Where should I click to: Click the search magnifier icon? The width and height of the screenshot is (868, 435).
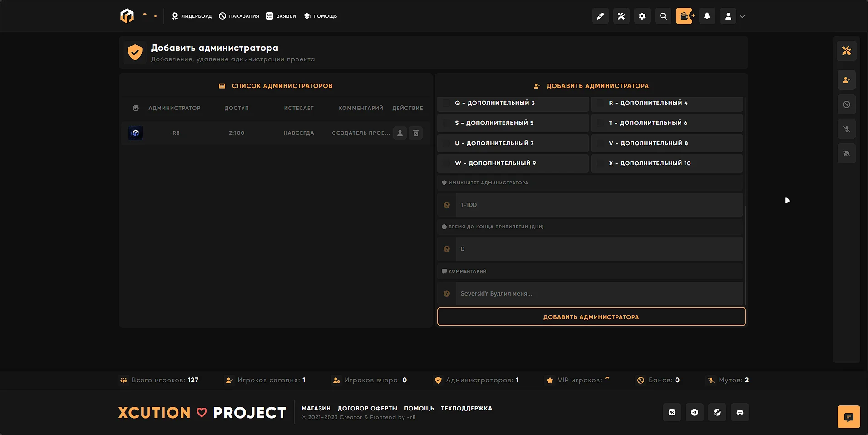coord(663,16)
